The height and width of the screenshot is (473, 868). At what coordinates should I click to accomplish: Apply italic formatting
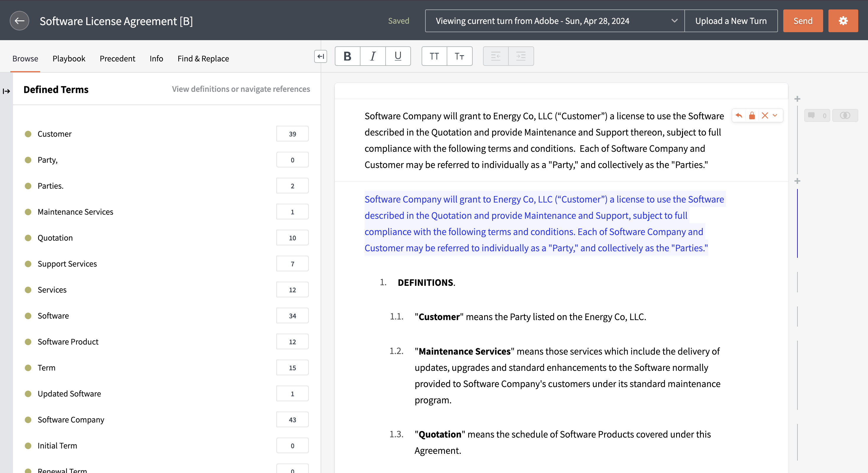373,56
